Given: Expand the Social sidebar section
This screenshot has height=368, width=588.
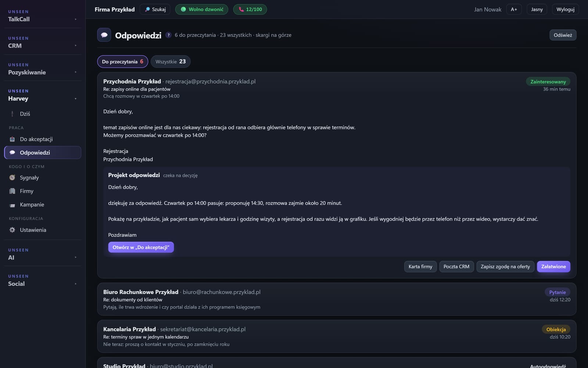Looking at the screenshot, I should (x=43, y=280).
